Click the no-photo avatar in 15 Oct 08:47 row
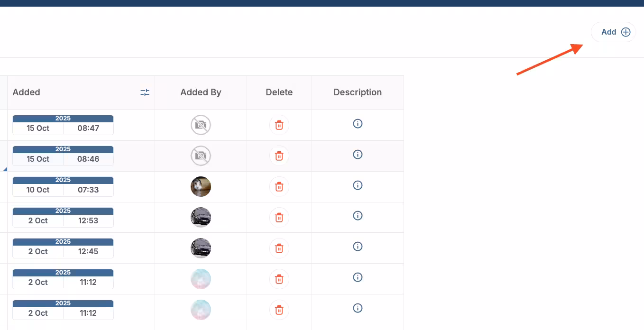 coord(201,125)
